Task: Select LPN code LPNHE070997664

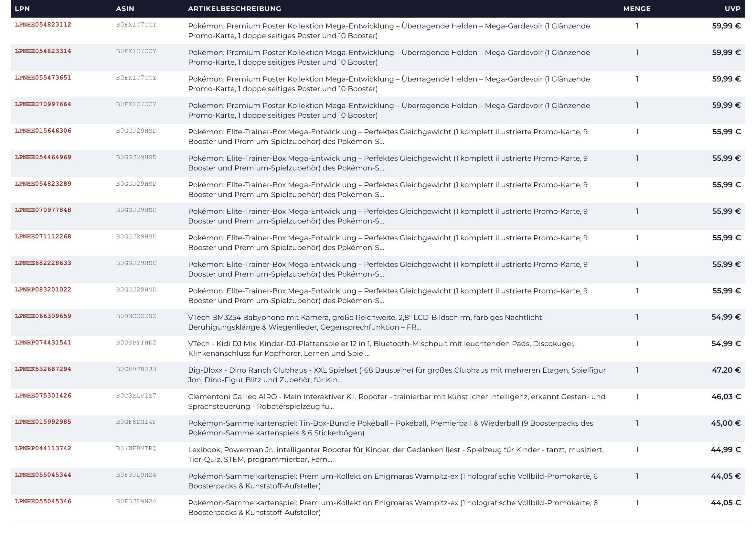Action: [43, 104]
